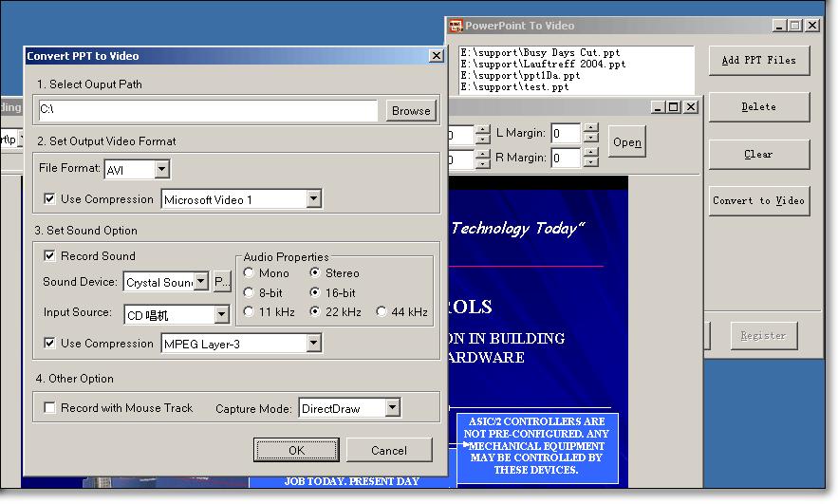The image size is (838, 504).
Task: Choose the 8-bit audio option
Action: [250, 292]
